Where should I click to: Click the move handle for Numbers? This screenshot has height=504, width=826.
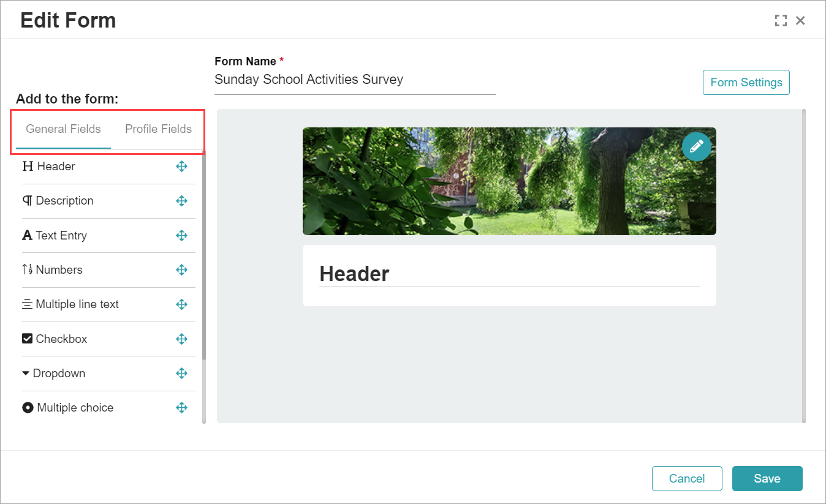click(x=181, y=269)
